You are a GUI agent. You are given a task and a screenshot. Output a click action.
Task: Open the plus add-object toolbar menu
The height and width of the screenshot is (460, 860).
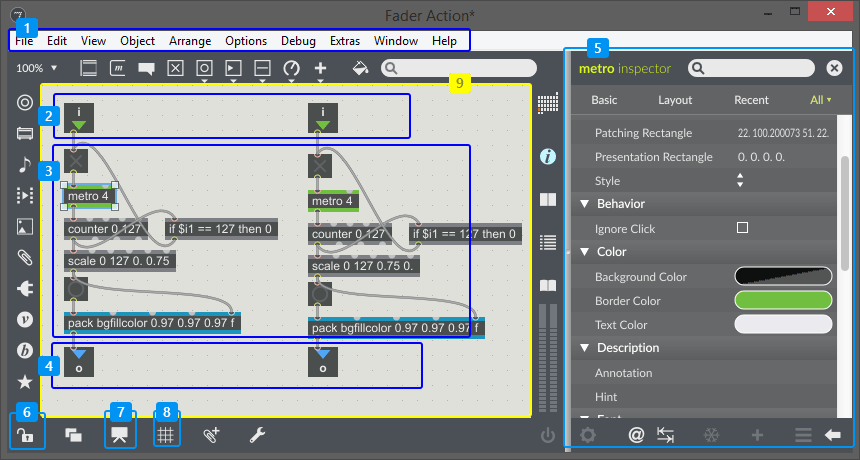320,68
